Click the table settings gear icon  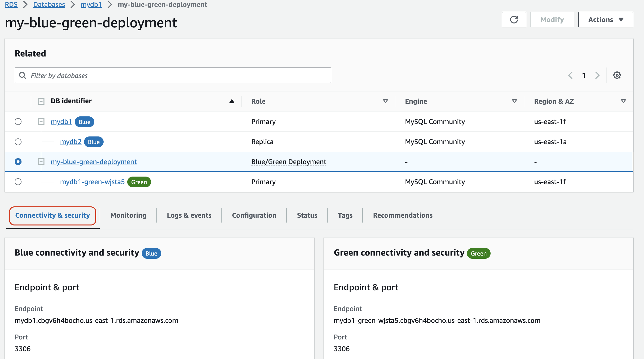pos(618,75)
